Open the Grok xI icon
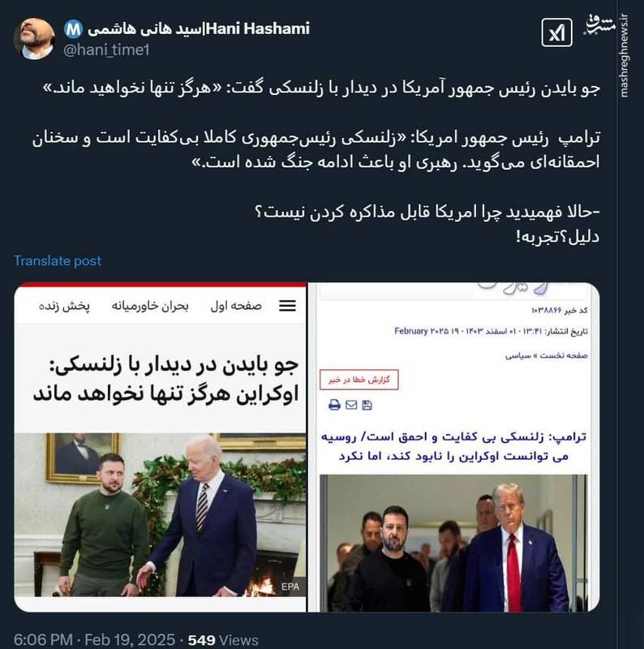Screen dimensions: 644x649 [556, 32]
